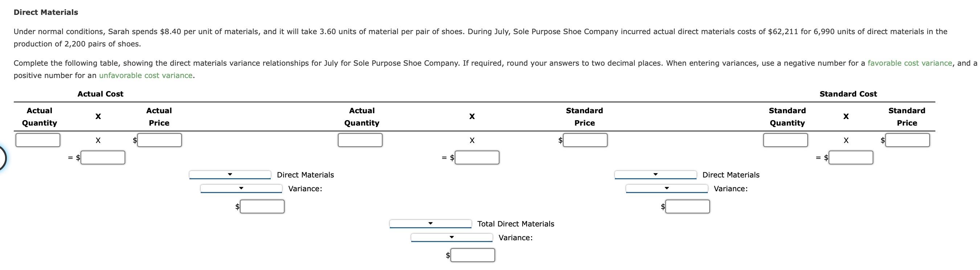This screenshot has width=980, height=270.
Task: Open the first left Direct Materials dropdown
Action: tap(230, 175)
